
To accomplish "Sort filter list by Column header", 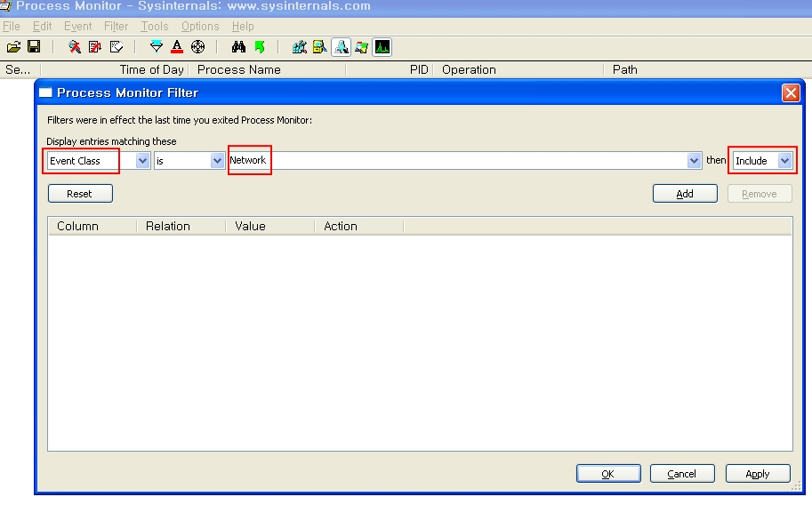I will coord(92,226).
